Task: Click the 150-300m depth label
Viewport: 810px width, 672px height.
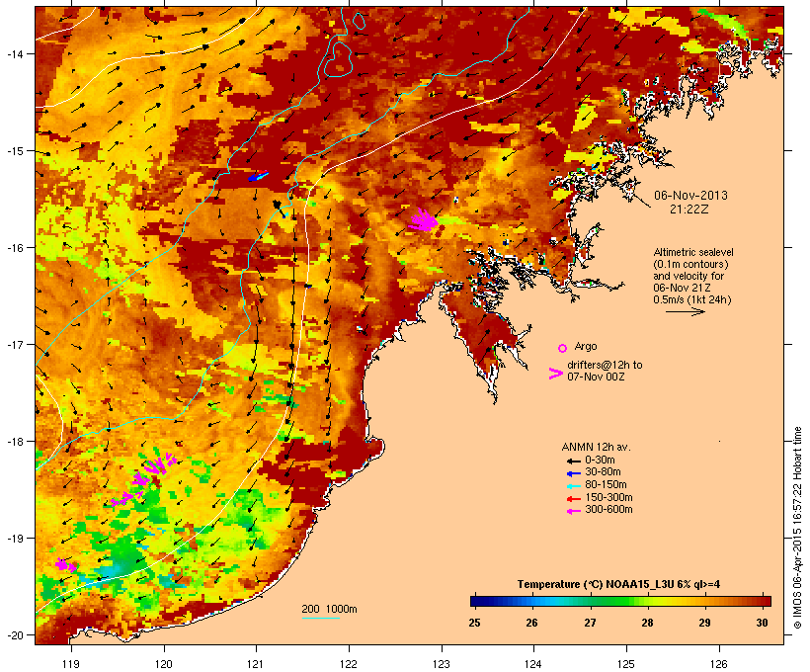Action: (608, 497)
